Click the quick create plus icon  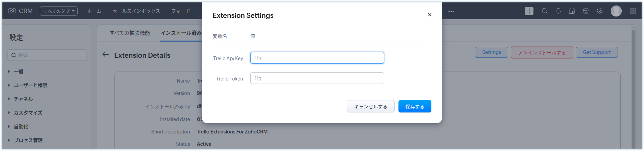pos(529,11)
